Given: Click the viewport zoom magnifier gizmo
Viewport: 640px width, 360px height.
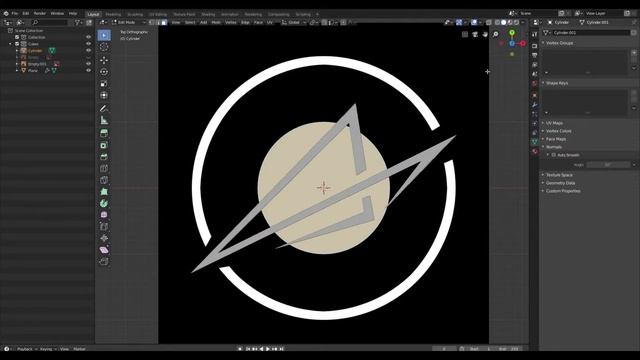Looking at the screenshot, I should (x=495, y=34).
